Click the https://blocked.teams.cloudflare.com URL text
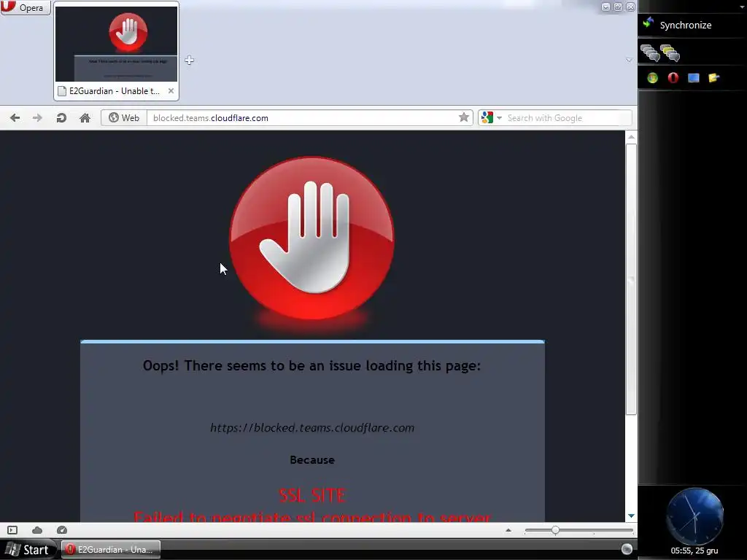The width and height of the screenshot is (747, 560). coord(312,427)
